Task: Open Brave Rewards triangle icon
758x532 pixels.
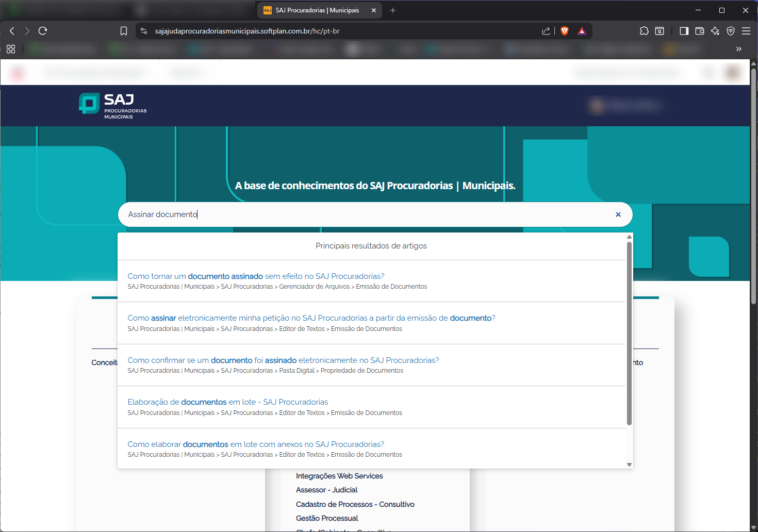Action: [x=582, y=31]
